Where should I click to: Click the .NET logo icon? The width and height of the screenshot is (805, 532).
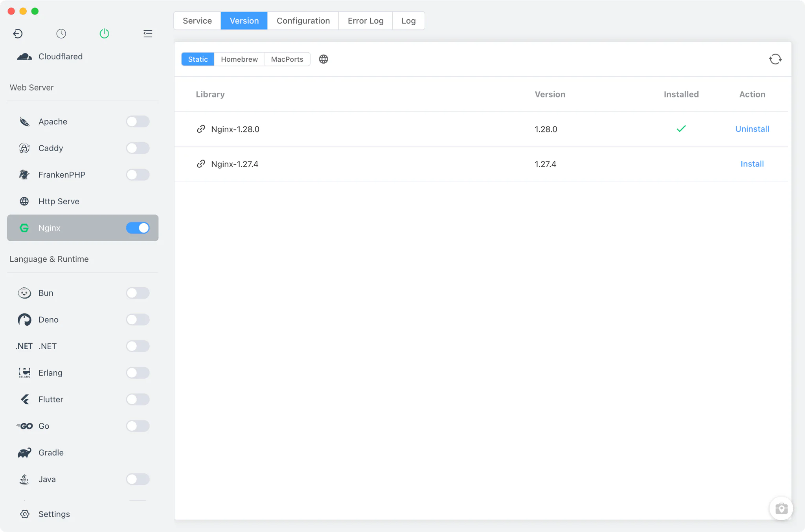point(24,346)
